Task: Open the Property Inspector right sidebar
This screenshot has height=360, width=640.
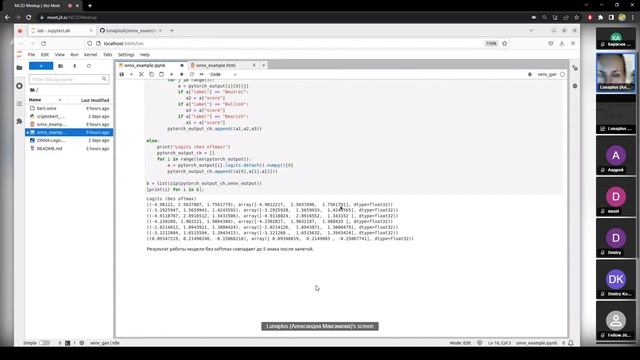Action: click(575, 68)
